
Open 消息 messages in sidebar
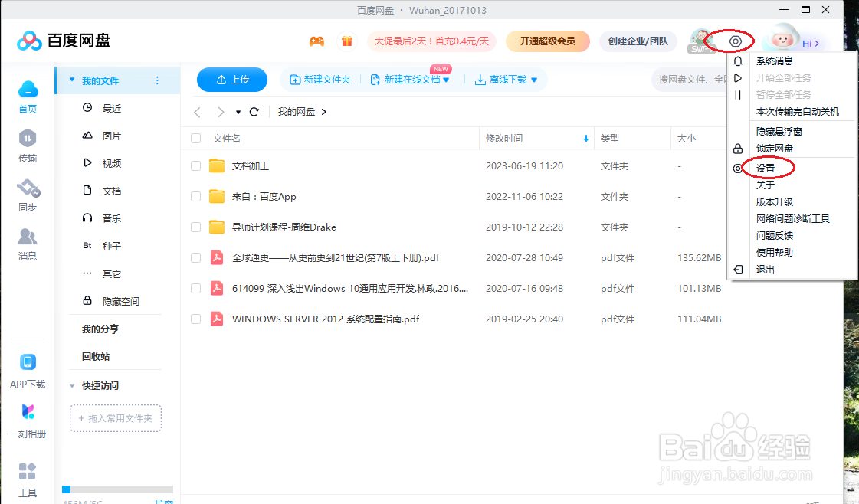click(28, 244)
